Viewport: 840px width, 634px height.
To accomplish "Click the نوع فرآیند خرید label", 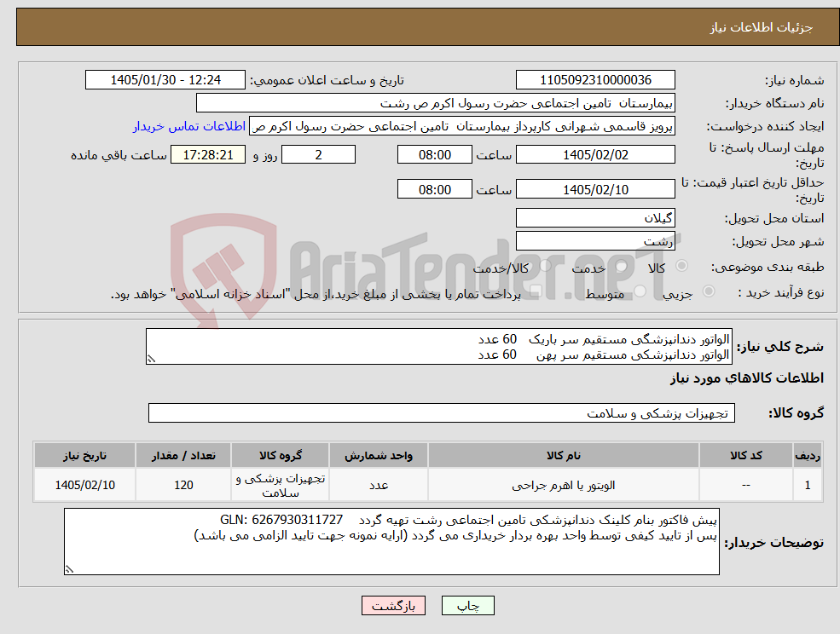I will (780, 292).
